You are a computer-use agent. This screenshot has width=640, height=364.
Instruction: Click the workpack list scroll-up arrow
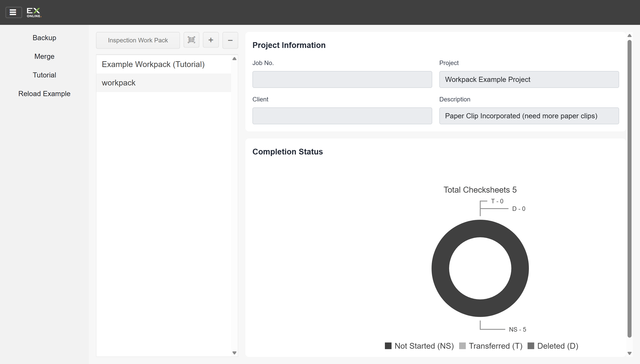click(x=234, y=59)
